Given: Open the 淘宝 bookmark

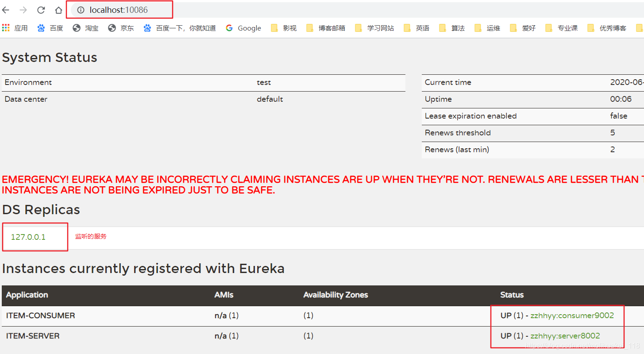Looking at the screenshot, I should click(x=85, y=28).
